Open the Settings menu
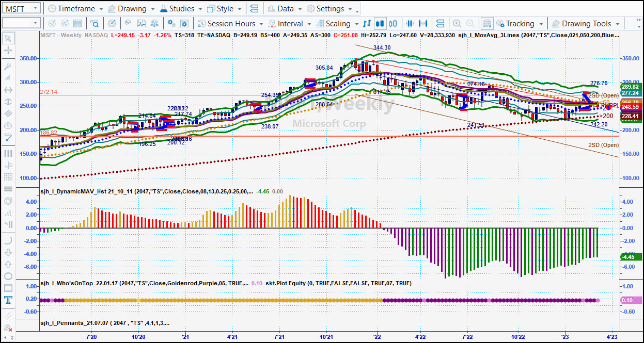The height and width of the screenshot is (343, 644). [329, 9]
